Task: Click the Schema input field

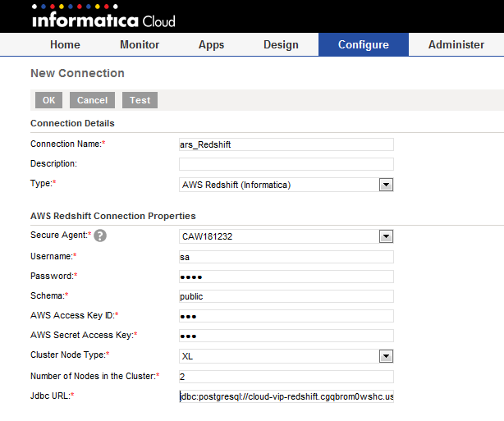Action: click(x=286, y=296)
